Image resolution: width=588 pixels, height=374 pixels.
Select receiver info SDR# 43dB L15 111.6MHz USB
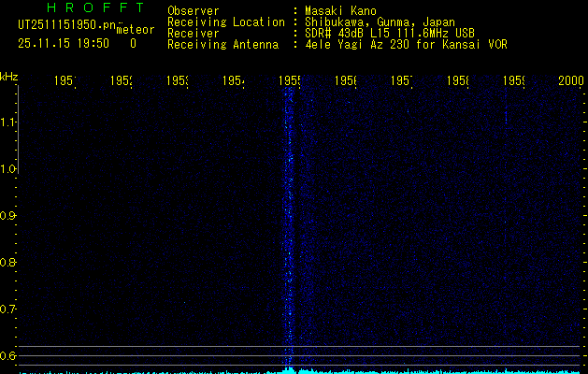click(390, 34)
